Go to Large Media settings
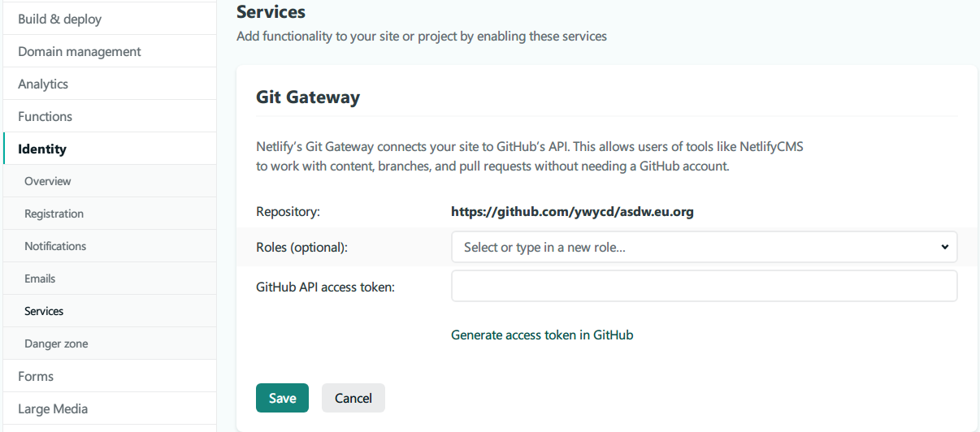Viewport: 980px width, 432px height. coord(53,408)
